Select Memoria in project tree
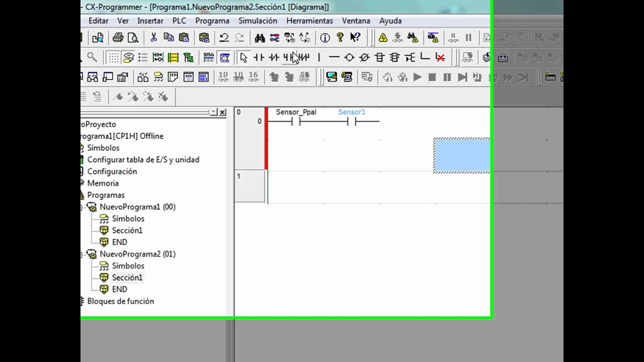Image resolution: width=644 pixels, height=362 pixels. coord(103,183)
